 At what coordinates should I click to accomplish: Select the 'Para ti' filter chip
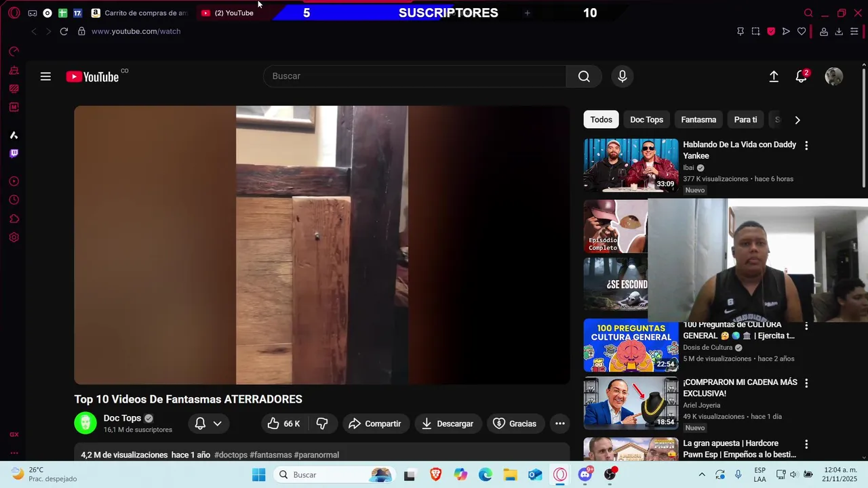[x=745, y=119]
